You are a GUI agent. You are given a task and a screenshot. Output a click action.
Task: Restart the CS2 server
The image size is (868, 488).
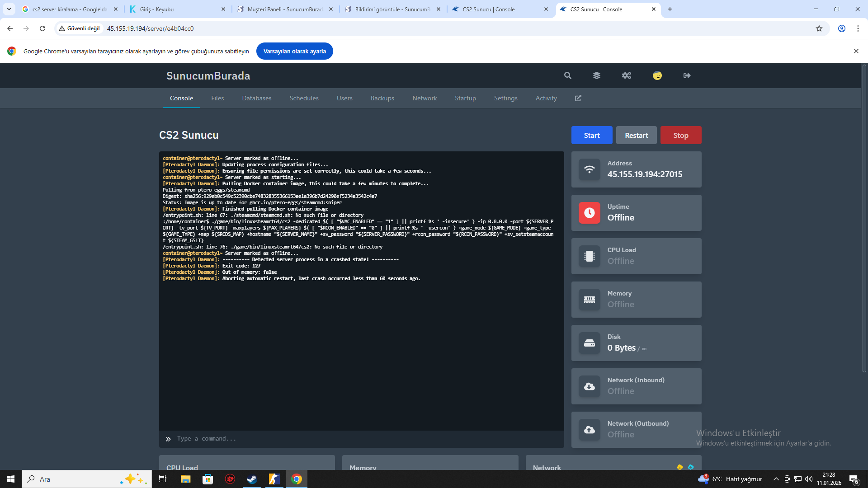click(637, 135)
